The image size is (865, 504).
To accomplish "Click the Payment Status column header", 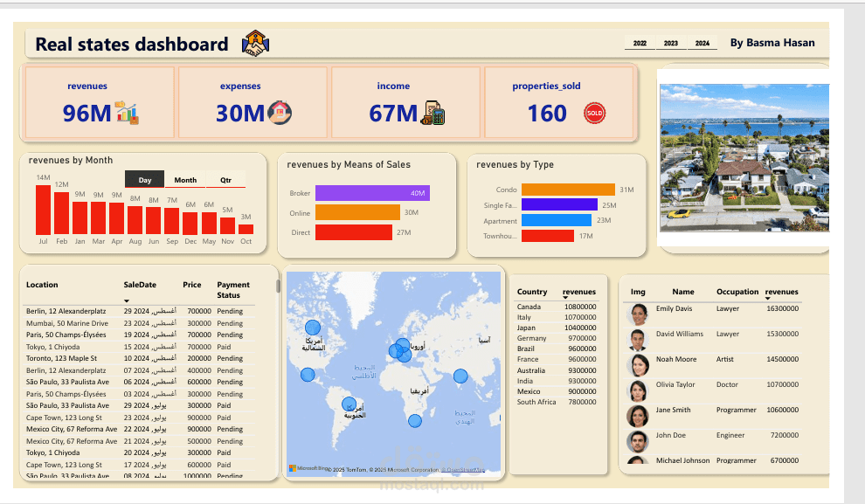I will [232, 289].
